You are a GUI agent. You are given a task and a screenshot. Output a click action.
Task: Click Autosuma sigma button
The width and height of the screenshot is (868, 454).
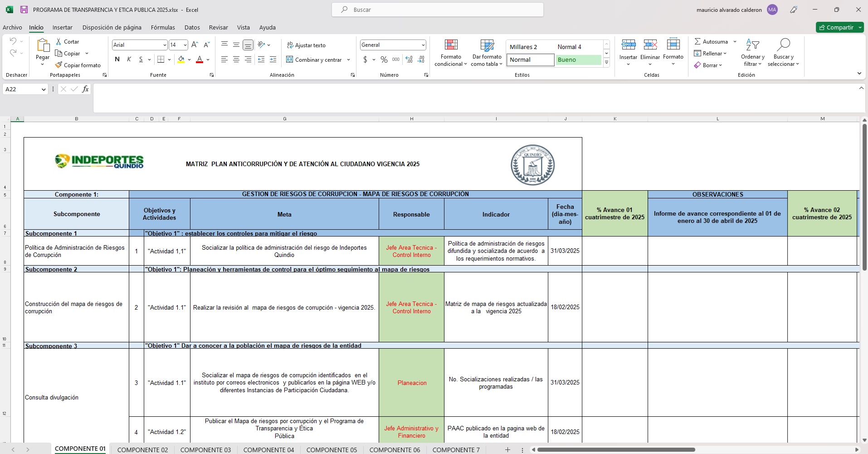(711, 41)
